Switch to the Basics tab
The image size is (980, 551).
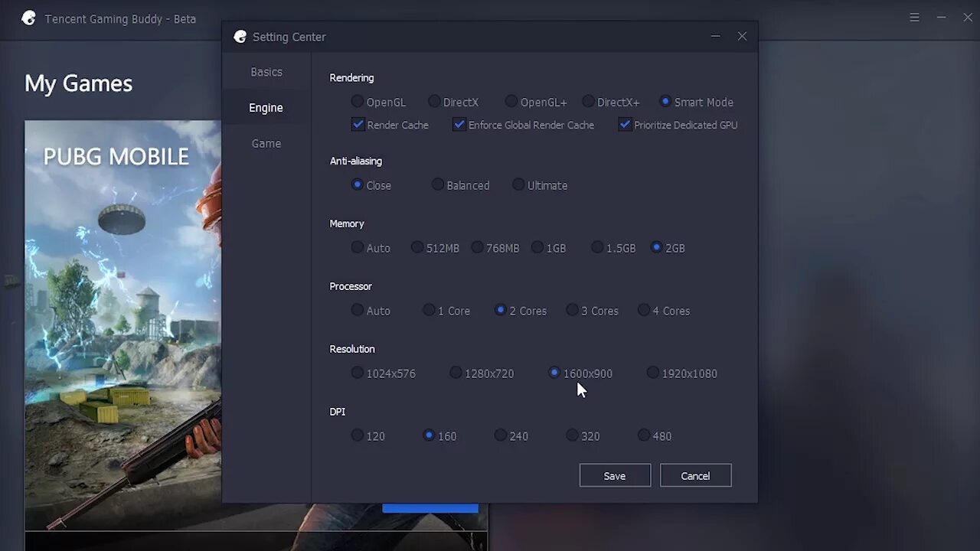[x=266, y=72]
